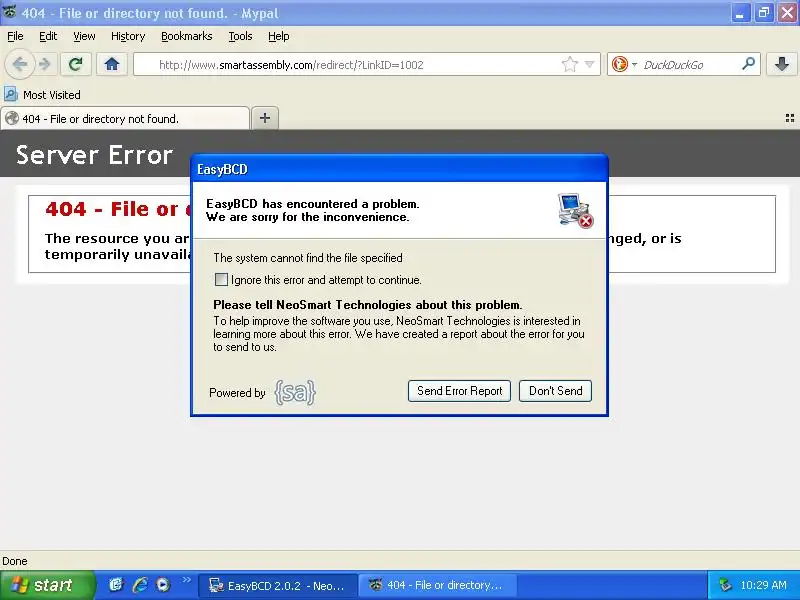800x600 pixels.
Task: Minimize the Mypal browser window
Action: tap(739, 13)
